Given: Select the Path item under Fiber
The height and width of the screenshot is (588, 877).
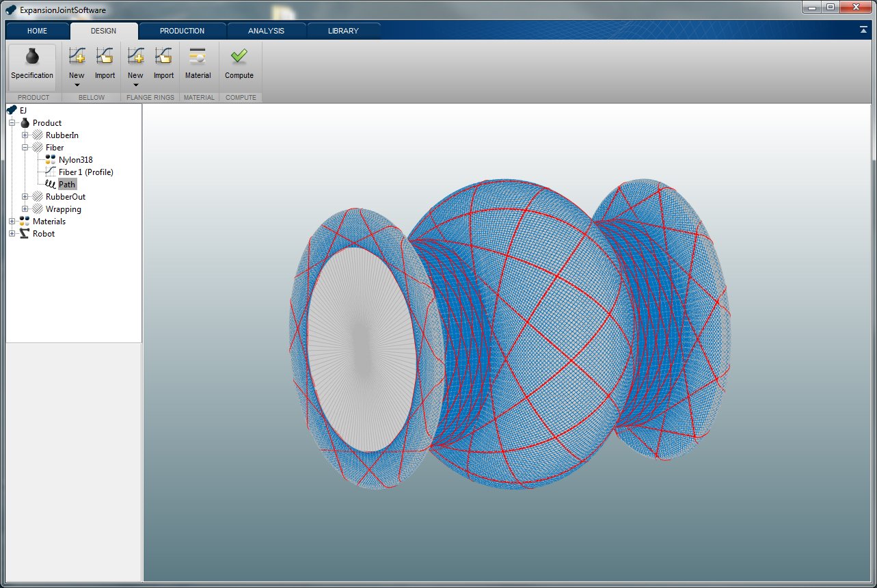Looking at the screenshot, I should (x=66, y=184).
